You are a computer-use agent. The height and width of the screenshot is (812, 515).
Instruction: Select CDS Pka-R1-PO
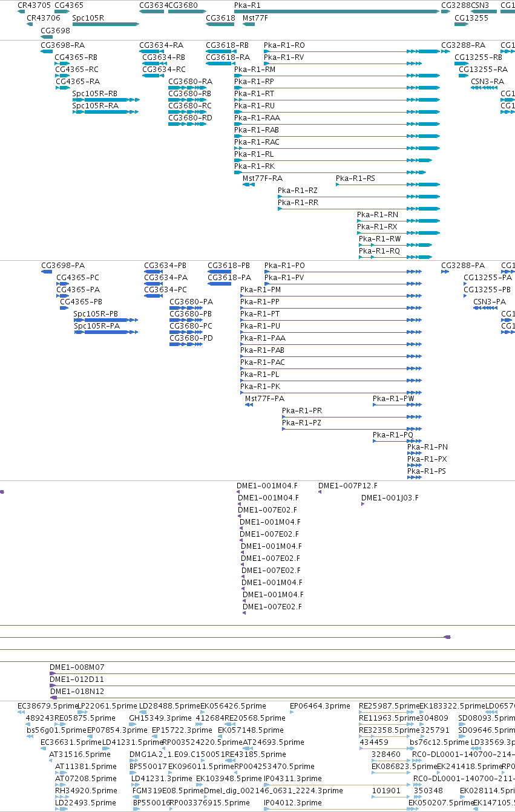[285, 265]
